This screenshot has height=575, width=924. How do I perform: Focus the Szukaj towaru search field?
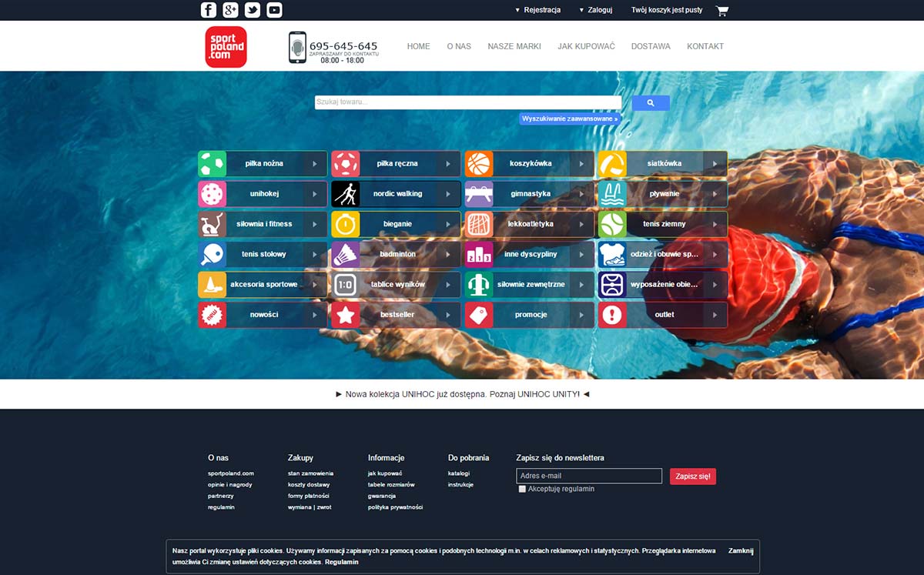point(467,102)
